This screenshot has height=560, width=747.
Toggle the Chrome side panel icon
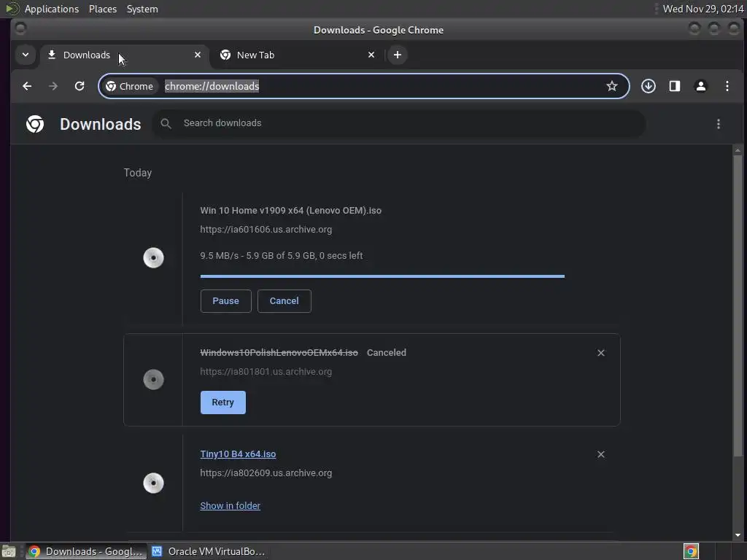click(x=675, y=86)
